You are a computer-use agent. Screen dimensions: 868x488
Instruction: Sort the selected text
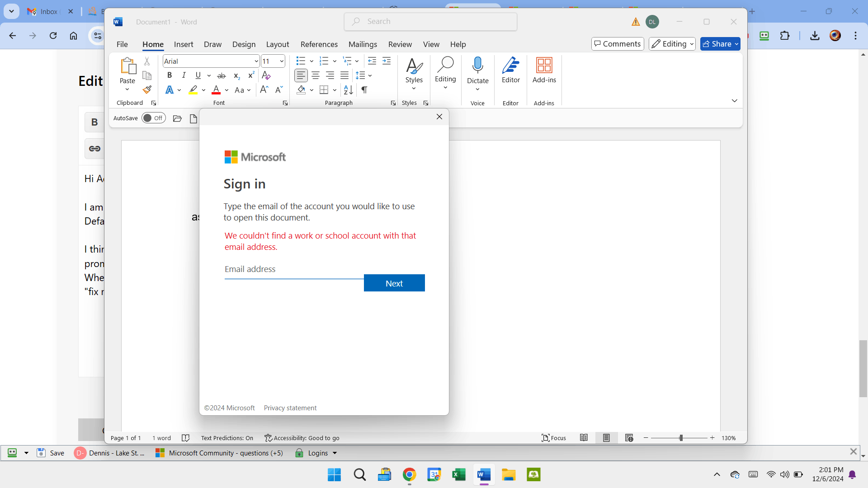(x=348, y=90)
